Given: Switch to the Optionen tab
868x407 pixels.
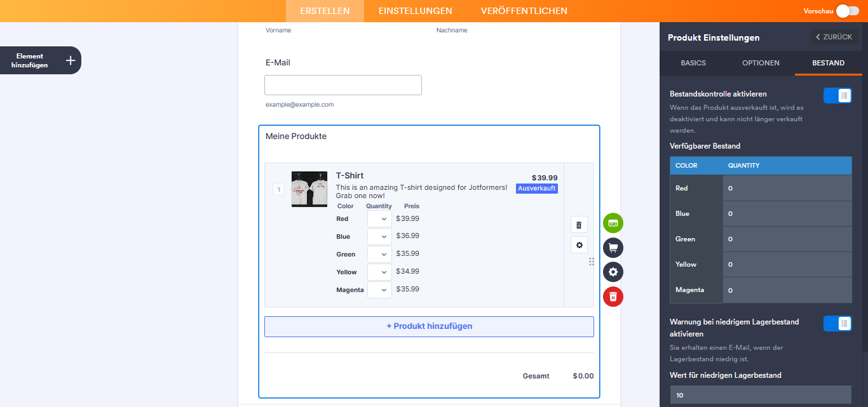Looking at the screenshot, I should coord(761,63).
